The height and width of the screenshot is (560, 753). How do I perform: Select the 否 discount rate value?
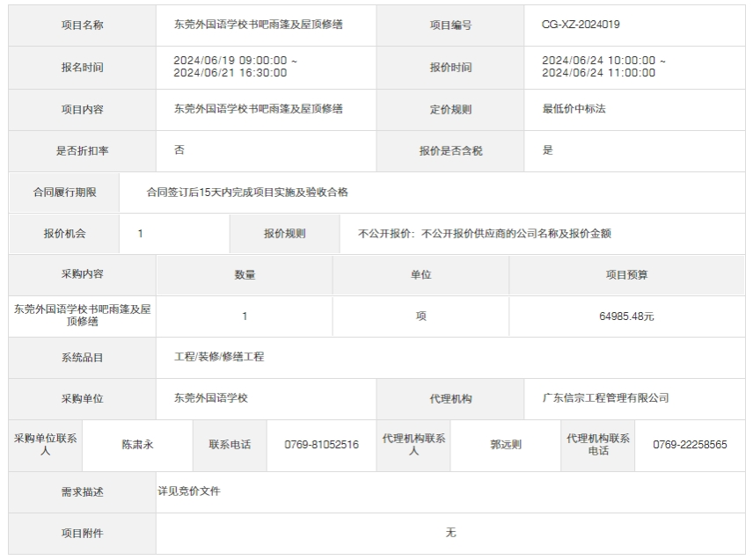pos(179,149)
